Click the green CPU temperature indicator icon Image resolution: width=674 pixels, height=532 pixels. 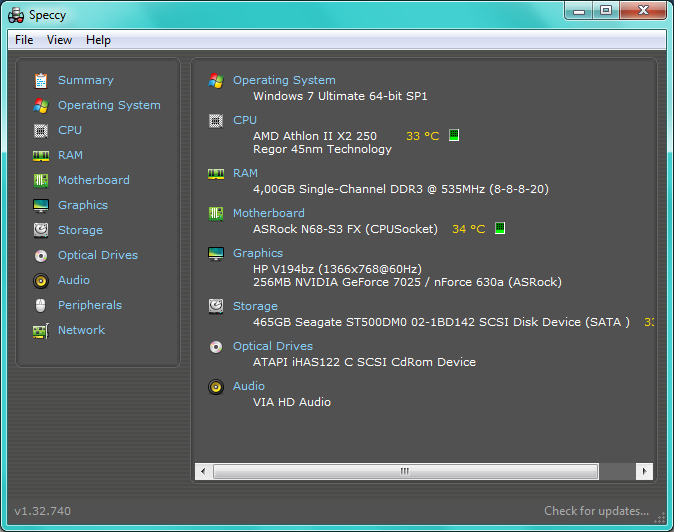pos(454,135)
